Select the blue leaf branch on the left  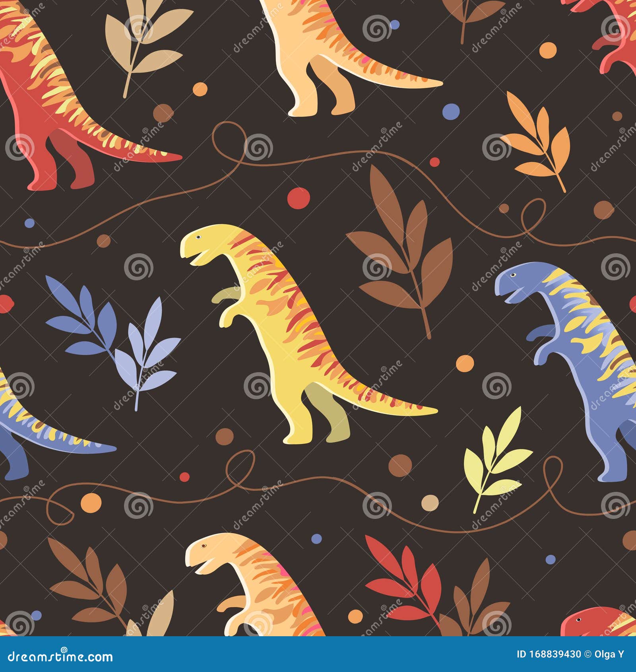(x=79, y=330)
